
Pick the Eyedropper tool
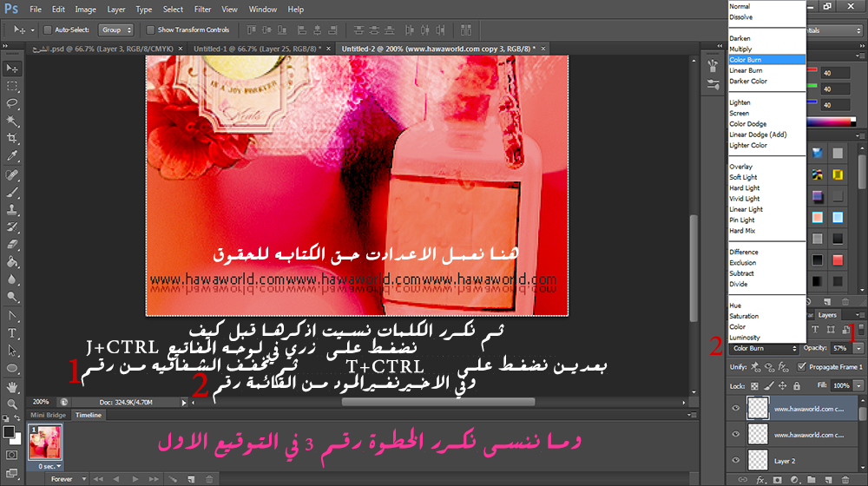pos(12,156)
